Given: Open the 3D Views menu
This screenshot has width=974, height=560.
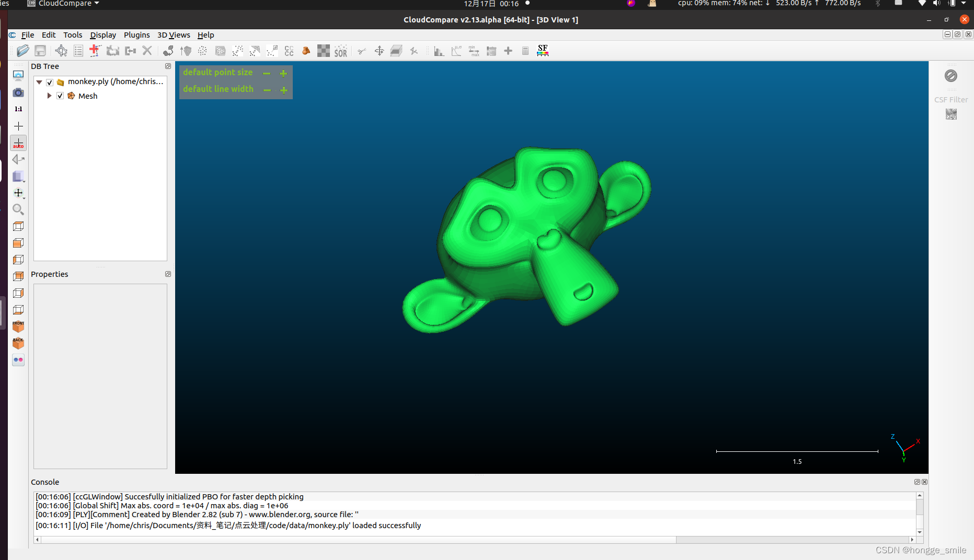Looking at the screenshot, I should 174,35.
